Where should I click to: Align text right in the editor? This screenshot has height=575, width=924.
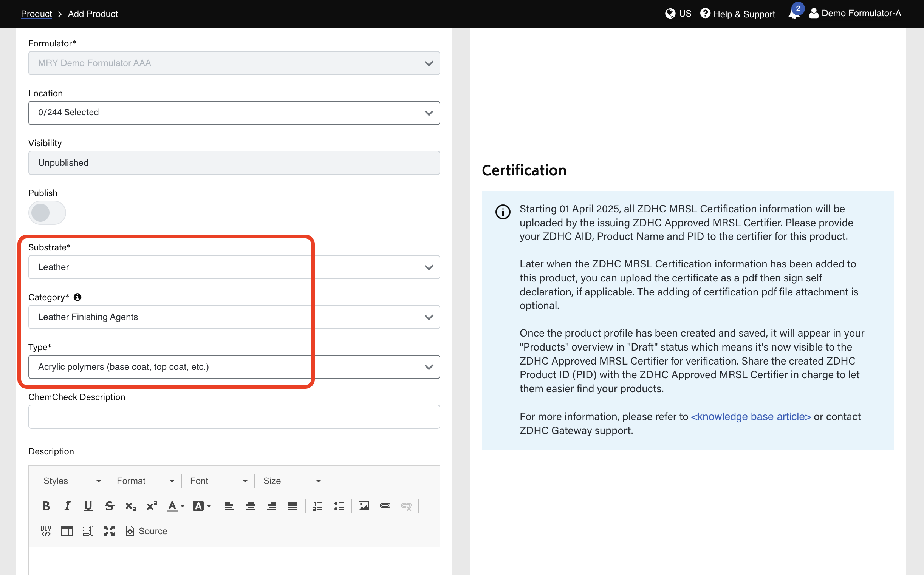[x=272, y=506]
